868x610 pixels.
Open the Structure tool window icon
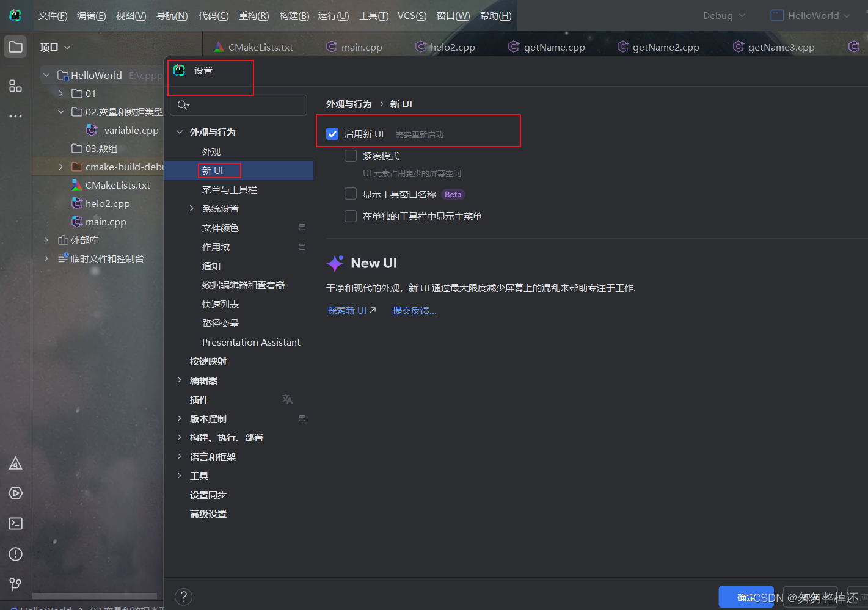(x=15, y=86)
